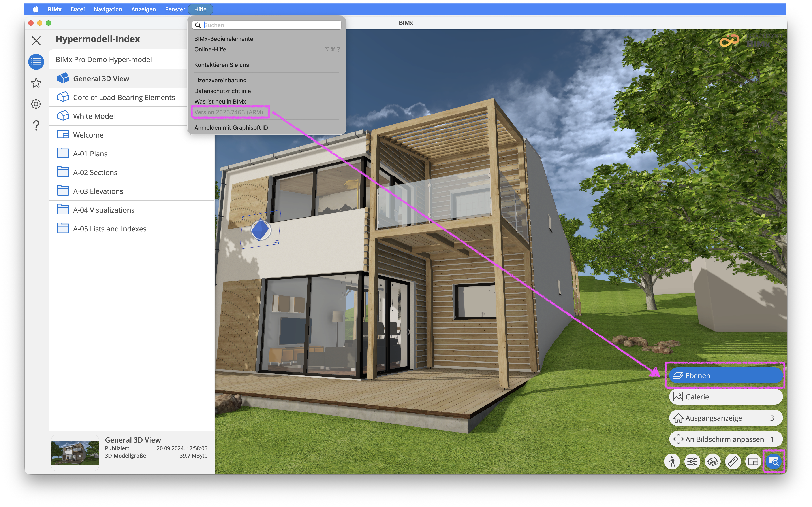This screenshot has height=507, width=812.
Task: Click the A-02 Sections folder icon
Action: point(63,172)
